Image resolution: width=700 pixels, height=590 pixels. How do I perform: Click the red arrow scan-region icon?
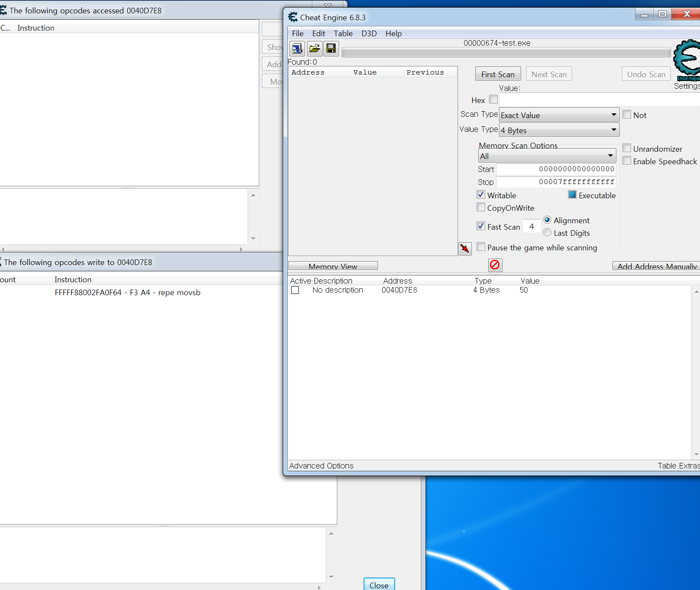pyautogui.click(x=465, y=248)
